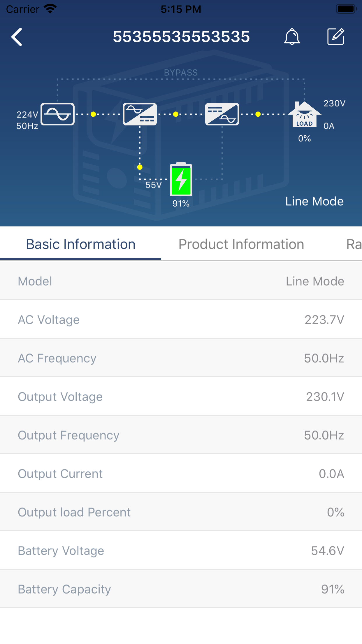Expand the partially visible Rating tab
The width and height of the screenshot is (362, 644).
click(353, 244)
